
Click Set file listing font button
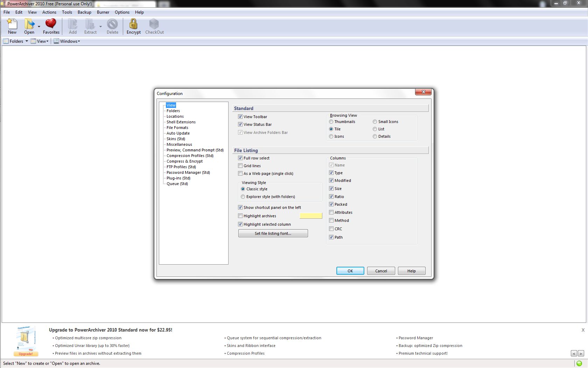273,233
